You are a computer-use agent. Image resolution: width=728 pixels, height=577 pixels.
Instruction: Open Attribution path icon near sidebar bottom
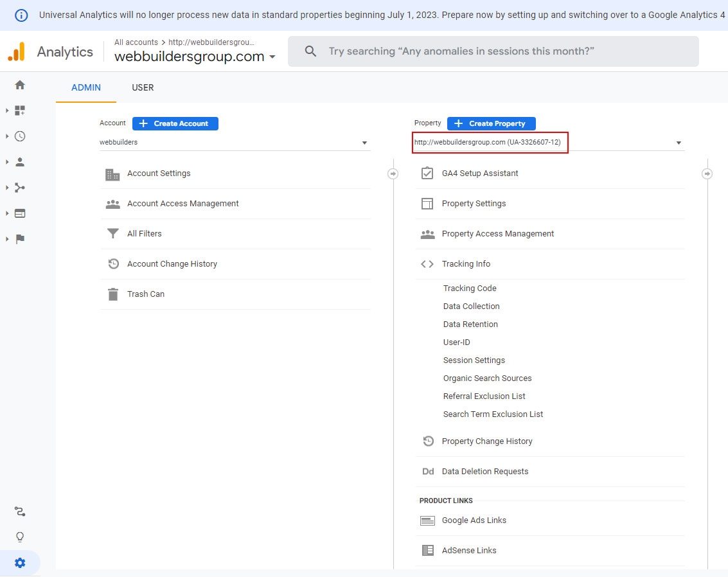click(x=20, y=511)
